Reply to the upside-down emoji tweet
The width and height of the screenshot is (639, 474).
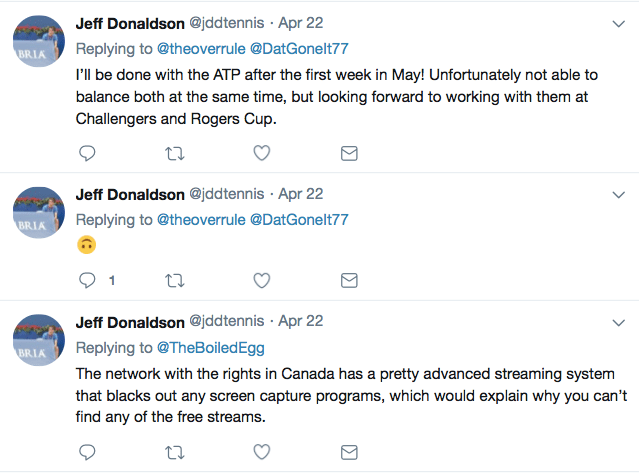coord(87,280)
